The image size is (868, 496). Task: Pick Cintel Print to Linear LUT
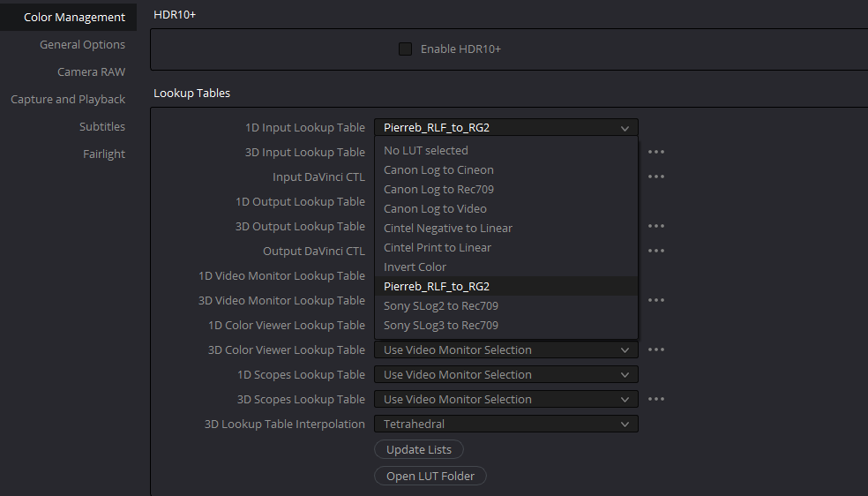coord(506,247)
